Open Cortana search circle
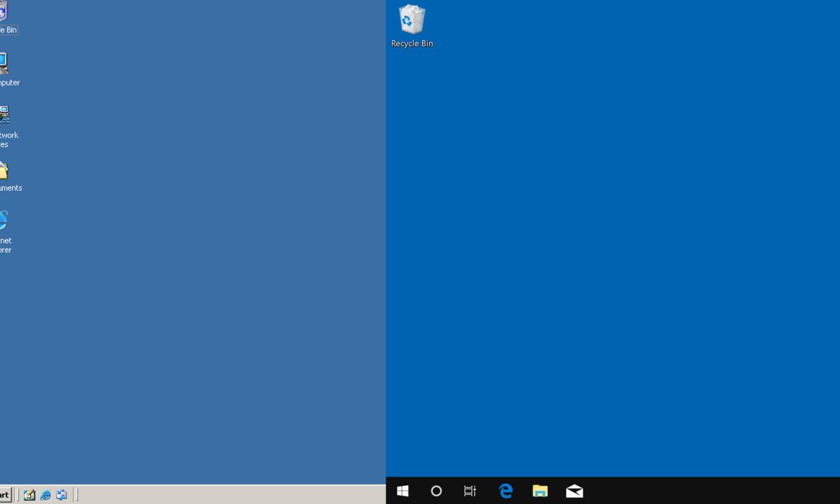840x504 pixels. coord(436,491)
